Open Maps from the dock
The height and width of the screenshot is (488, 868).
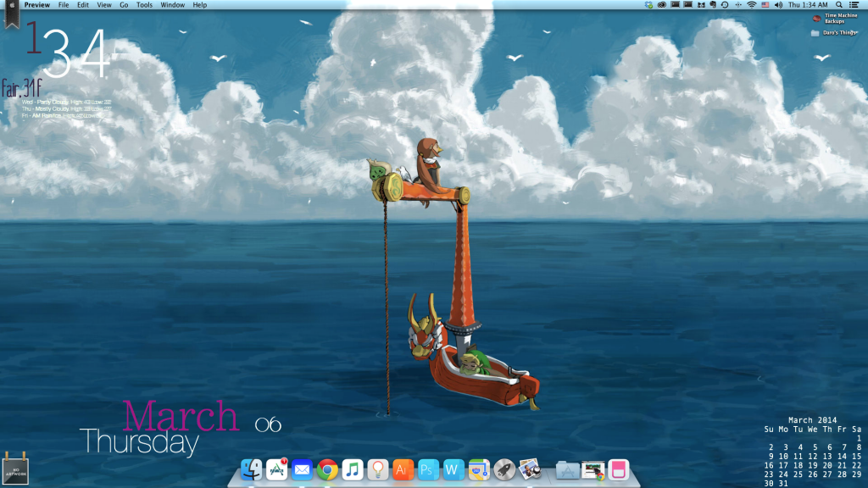click(x=479, y=469)
